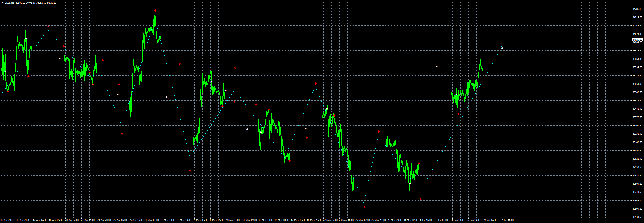Click the 32809.80 price axis label

tap(637, 184)
